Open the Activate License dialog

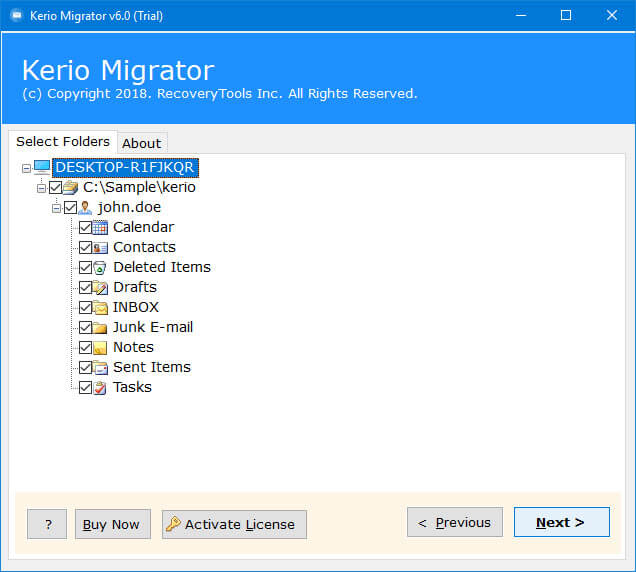[x=234, y=524]
